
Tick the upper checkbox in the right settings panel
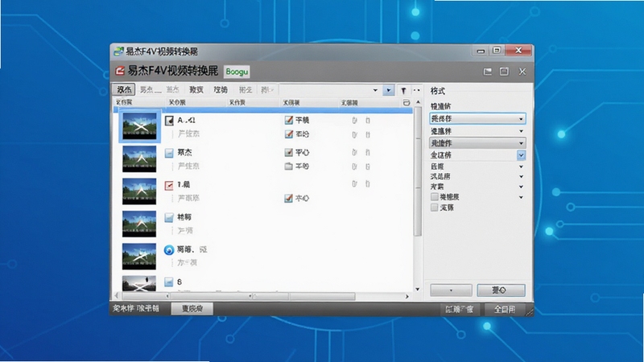tap(434, 197)
